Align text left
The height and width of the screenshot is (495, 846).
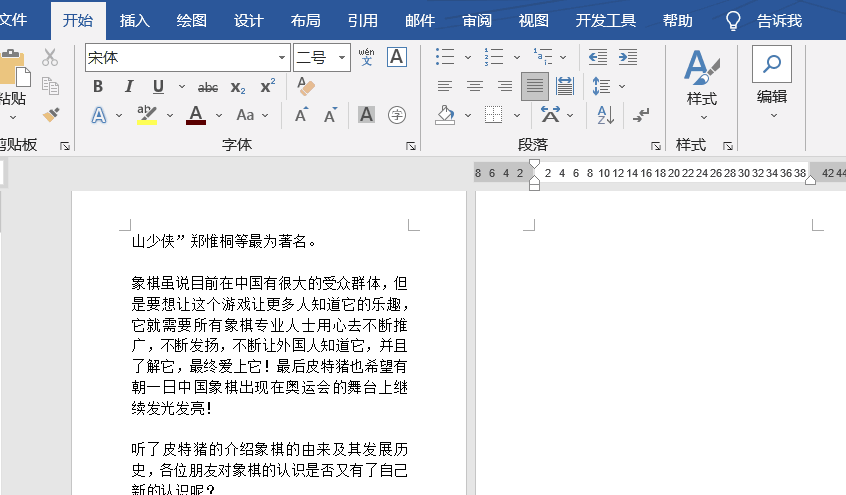click(445, 86)
